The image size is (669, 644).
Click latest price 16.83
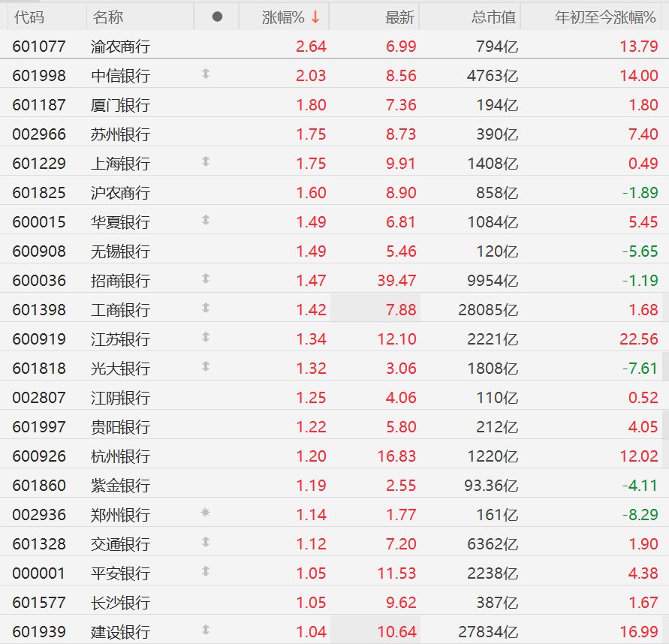pyautogui.click(x=396, y=456)
